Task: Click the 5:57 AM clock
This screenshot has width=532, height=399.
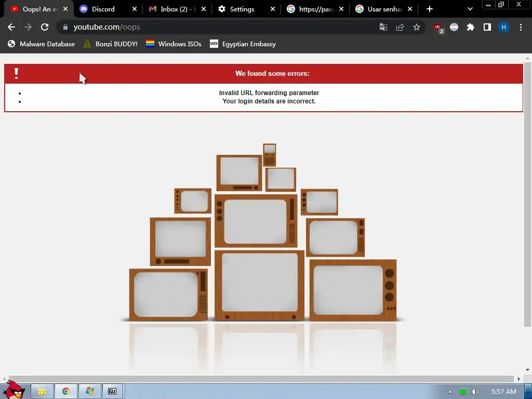Action: (504, 392)
